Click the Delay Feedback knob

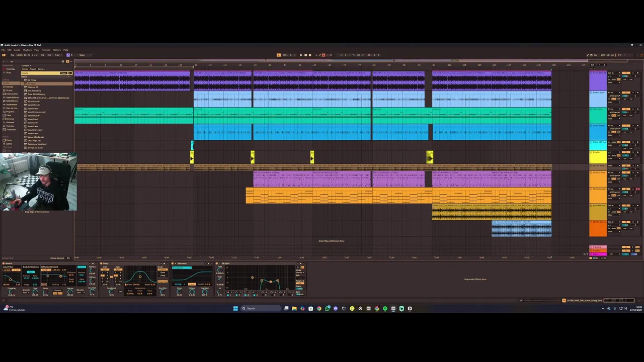click(111, 292)
